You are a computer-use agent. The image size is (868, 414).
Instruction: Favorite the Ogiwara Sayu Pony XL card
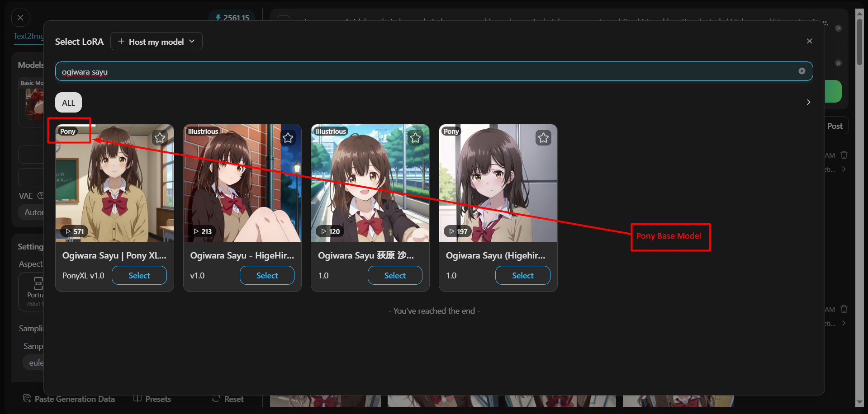tap(160, 137)
